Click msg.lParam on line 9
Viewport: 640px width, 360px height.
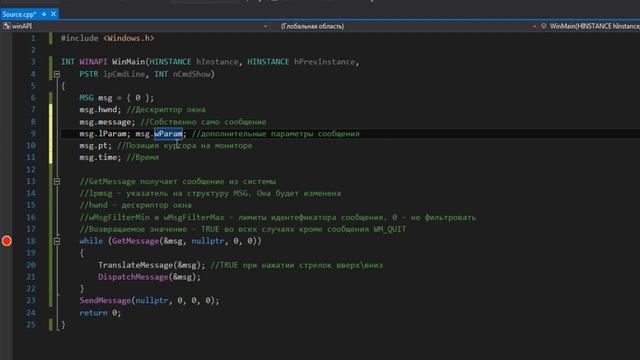tap(102, 133)
